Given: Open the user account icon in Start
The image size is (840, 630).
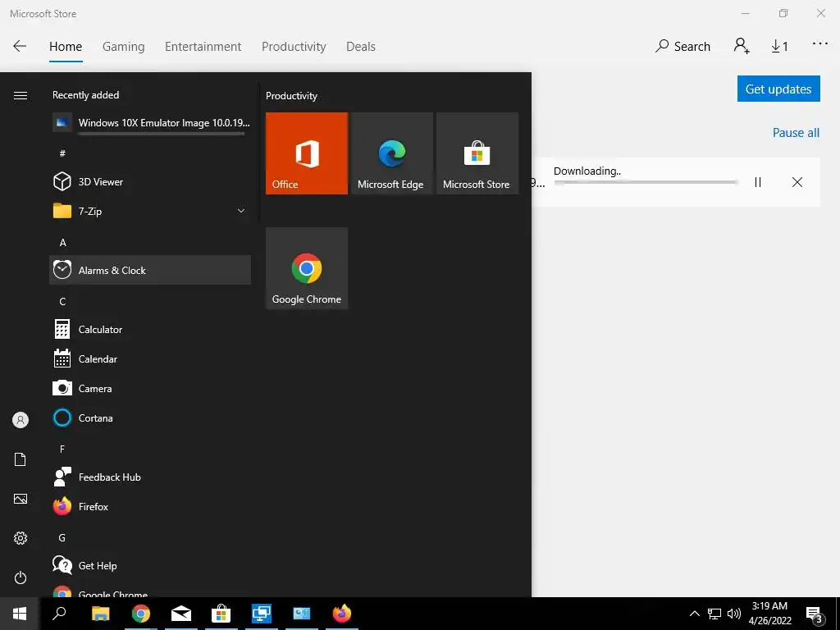Looking at the screenshot, I should 21,420.
